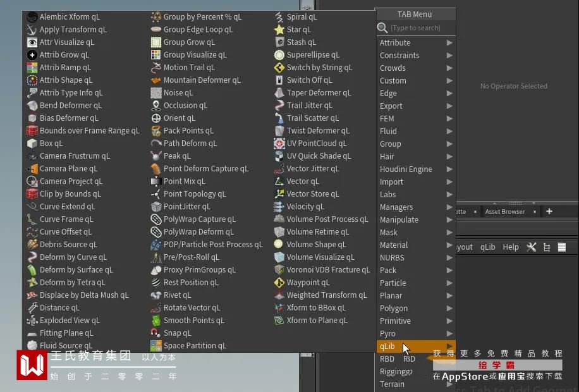This screenshot has width=579, height=392.
Task: Select Spiral qL from the qLib list
Action: (302, 17)
